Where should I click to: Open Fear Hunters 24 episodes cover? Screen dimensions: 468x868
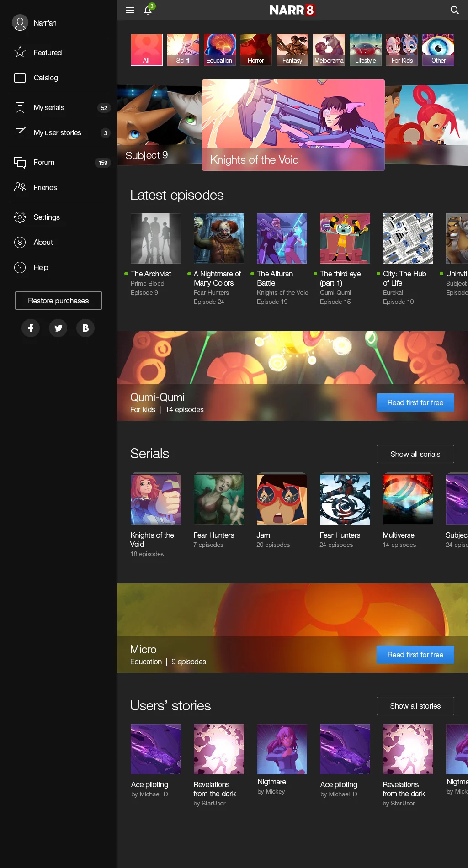(345, 499)
